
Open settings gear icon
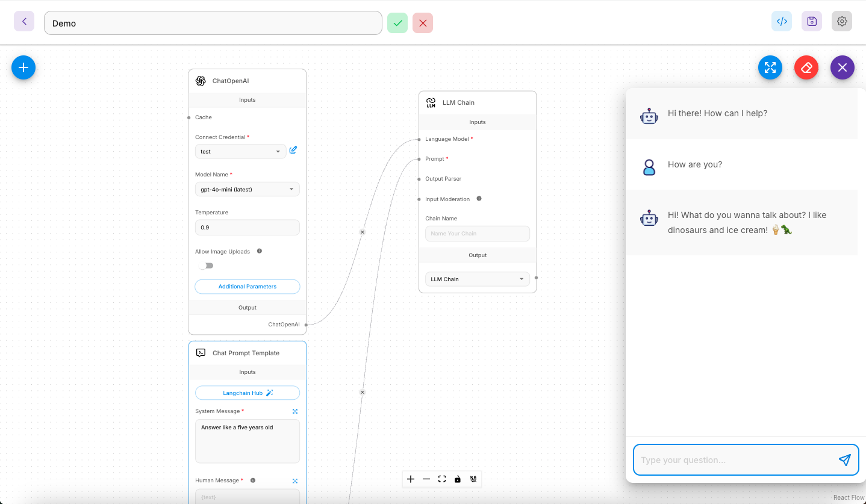(842, 21)
